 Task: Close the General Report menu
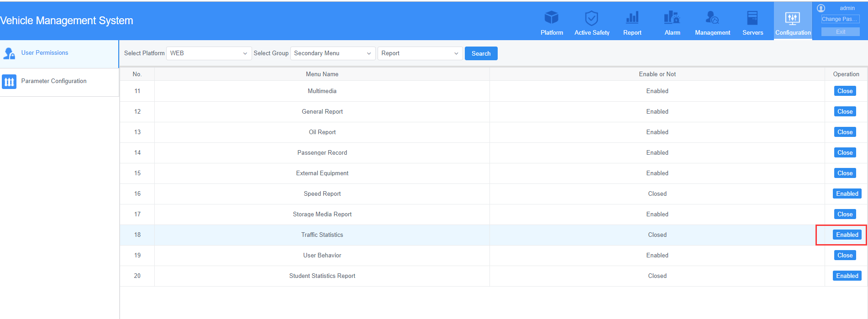pos(845,112)
